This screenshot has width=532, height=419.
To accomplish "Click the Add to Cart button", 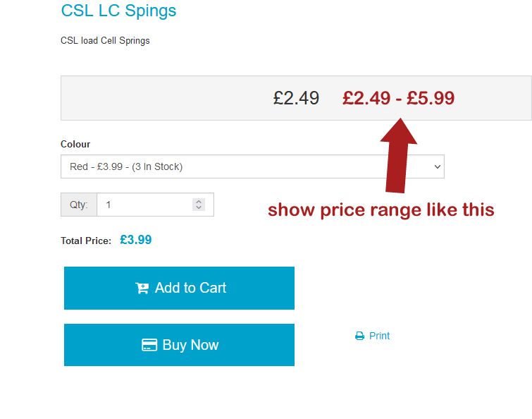I will click(x=179, y=288).
